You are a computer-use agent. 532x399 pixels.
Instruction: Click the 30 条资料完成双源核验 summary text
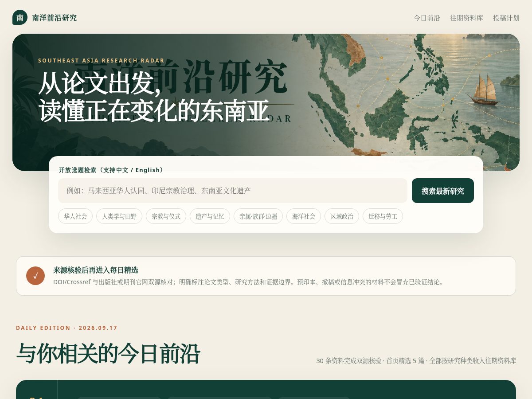pos(416,361)
